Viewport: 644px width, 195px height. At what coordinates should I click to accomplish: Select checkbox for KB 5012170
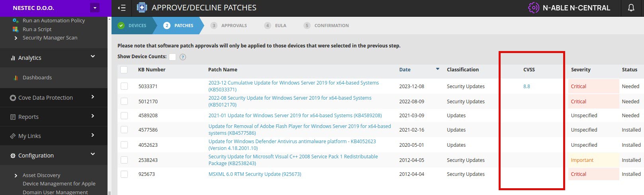tap(124, 101)
